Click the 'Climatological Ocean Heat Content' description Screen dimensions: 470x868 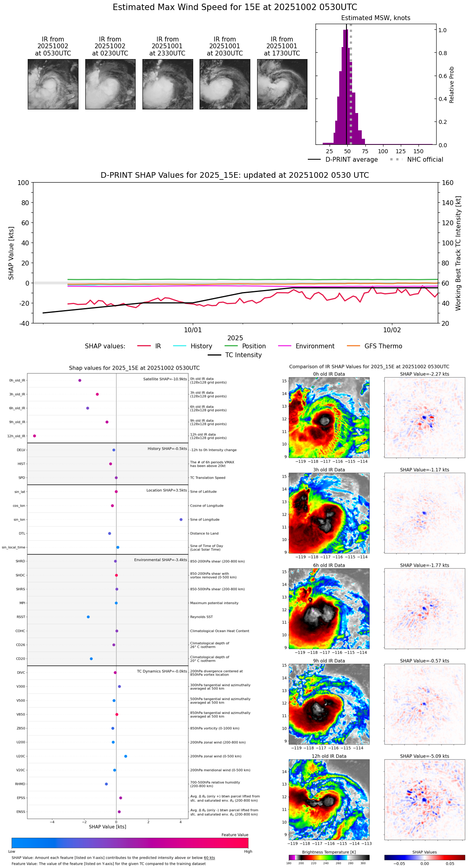tap(220, 631)
